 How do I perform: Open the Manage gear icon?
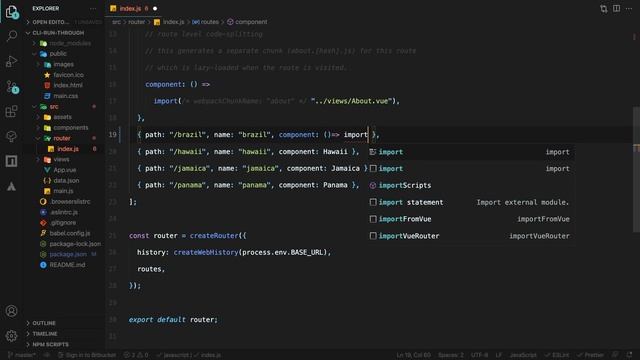[11, 336]
